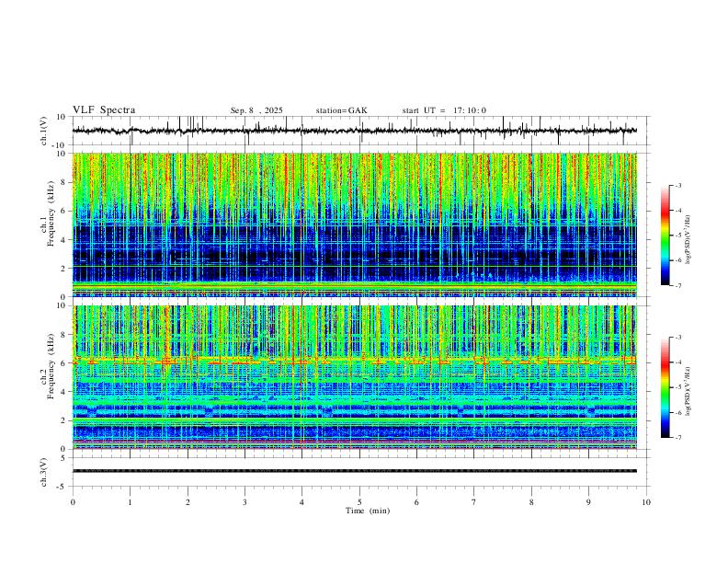This screenshot has height=563, width=728.
Task: Click the "-3" tick on ch.1 colorbar
Action: [x=678, y=185]
